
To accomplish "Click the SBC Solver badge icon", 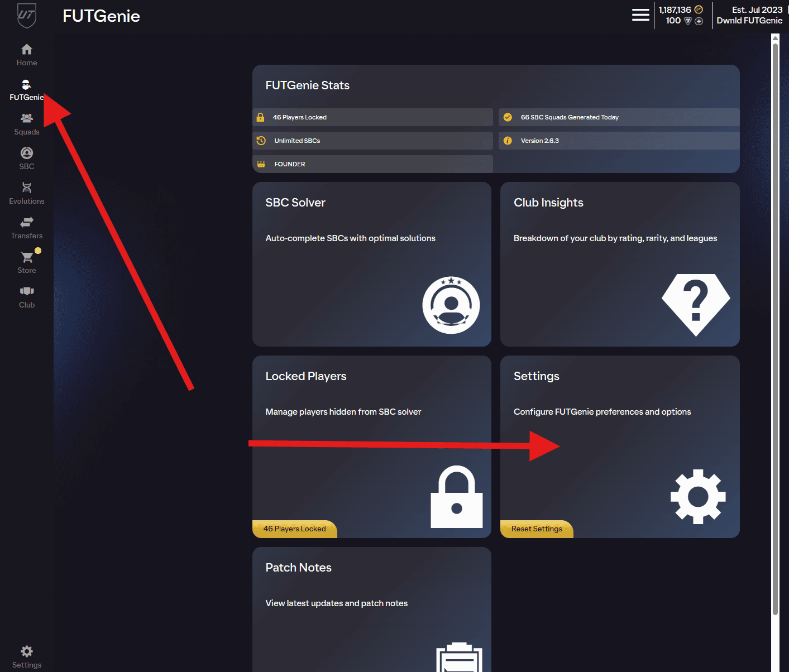I will (451, 305).
